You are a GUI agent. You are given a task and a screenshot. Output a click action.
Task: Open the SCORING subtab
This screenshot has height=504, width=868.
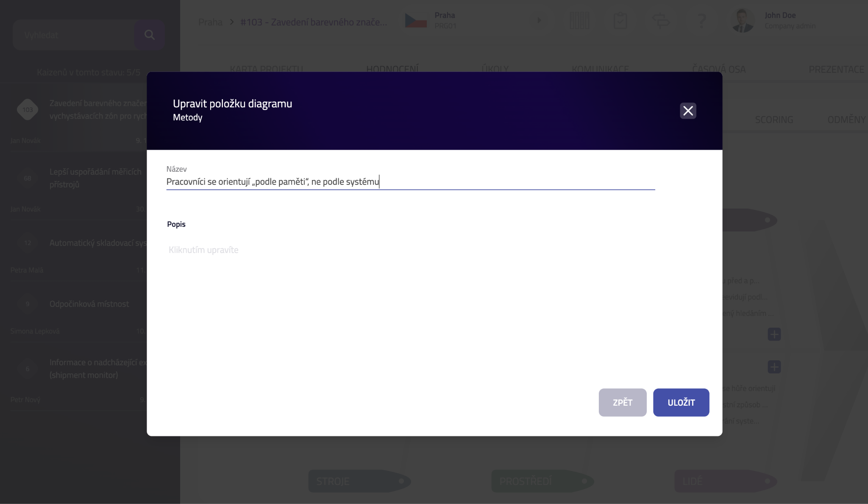[x=774, y=120]
